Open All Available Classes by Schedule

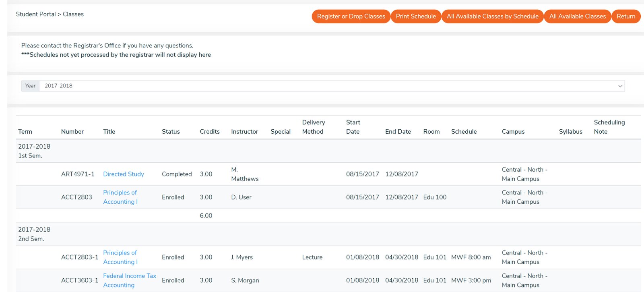[x=492, y=17]
